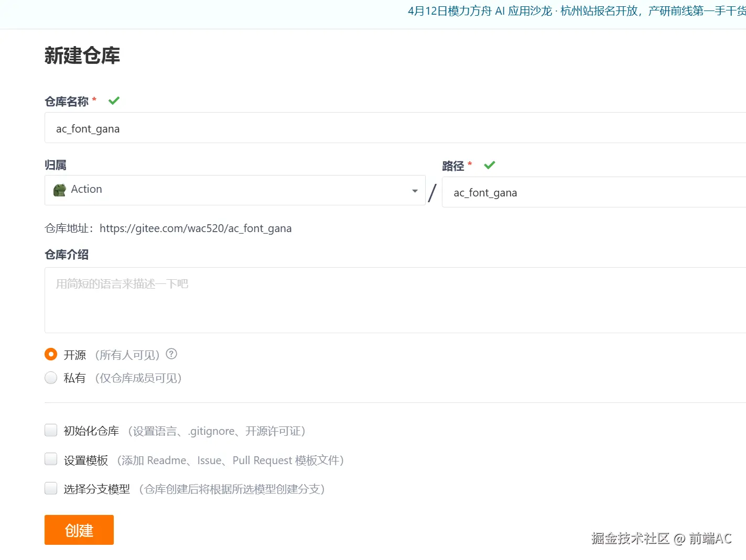Select the 开源 radio button
This screenshot has height=560, width=746.
(x=50, y=354)
